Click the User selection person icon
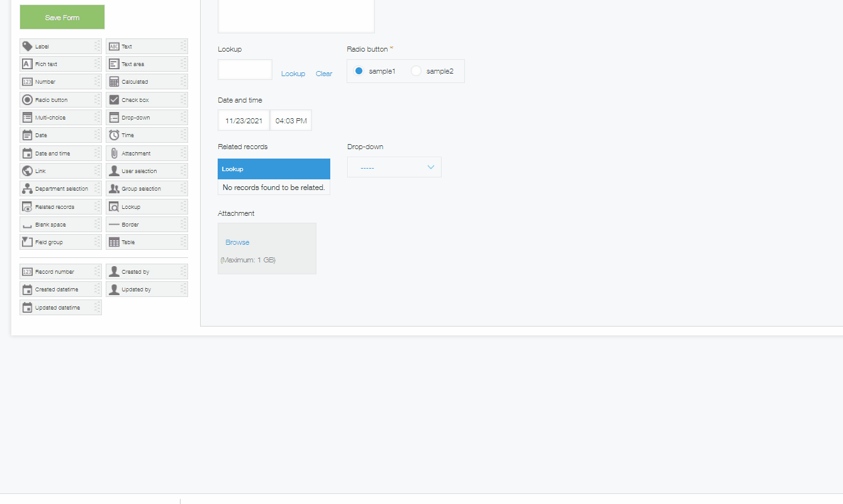 click(114, 171)
